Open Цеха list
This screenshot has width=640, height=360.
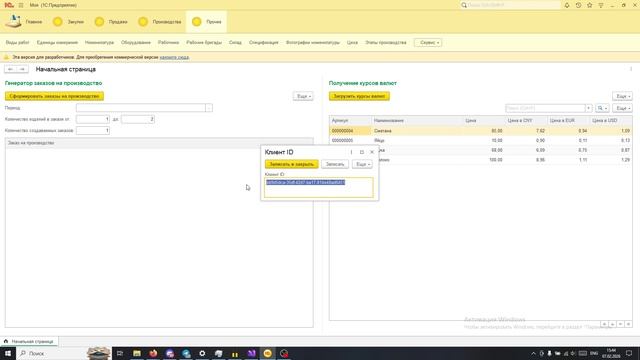352,42
